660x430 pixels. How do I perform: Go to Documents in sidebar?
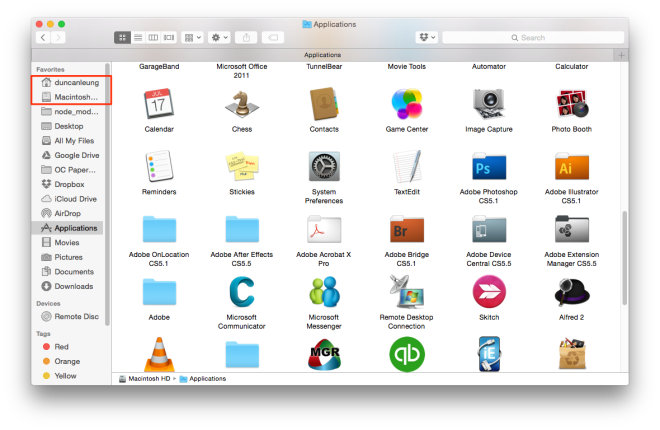[x=68, y=272]
